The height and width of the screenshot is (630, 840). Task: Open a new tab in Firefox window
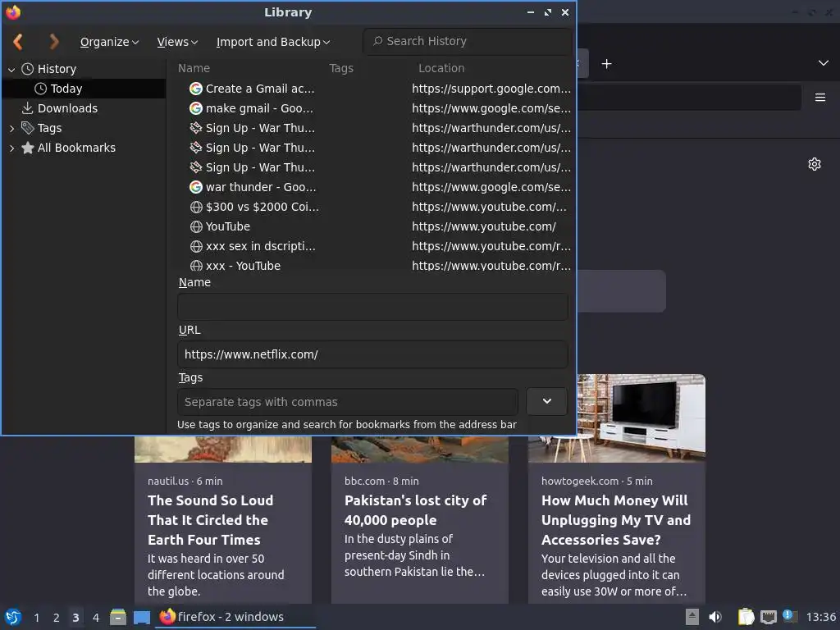606,64
